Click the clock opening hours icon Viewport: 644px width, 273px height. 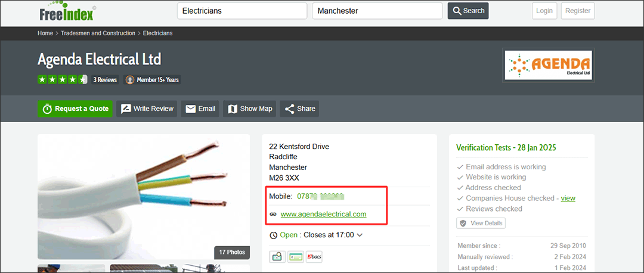click(x=273, y=235)
